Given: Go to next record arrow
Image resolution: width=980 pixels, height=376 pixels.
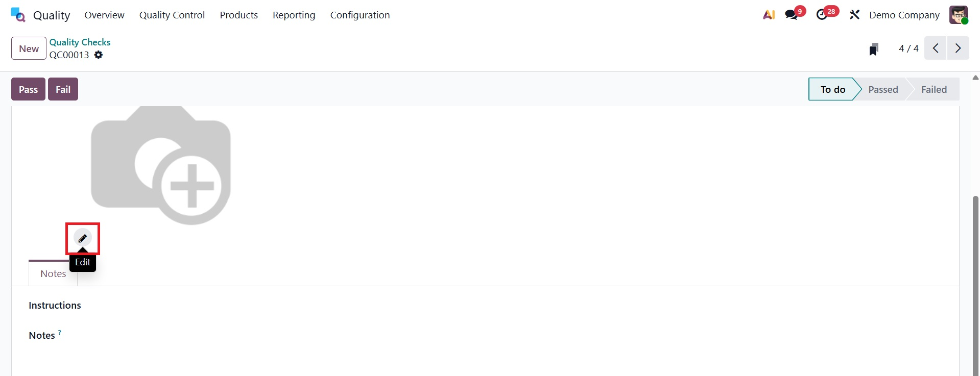Looking at the screenshot, I should pyautogui.click(x=958, y=48).
